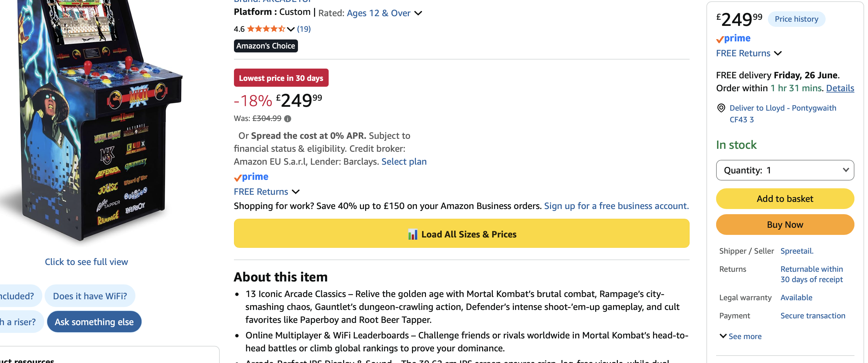
Task: Click the info icon beside Was price
Action: tap(287, 119)
